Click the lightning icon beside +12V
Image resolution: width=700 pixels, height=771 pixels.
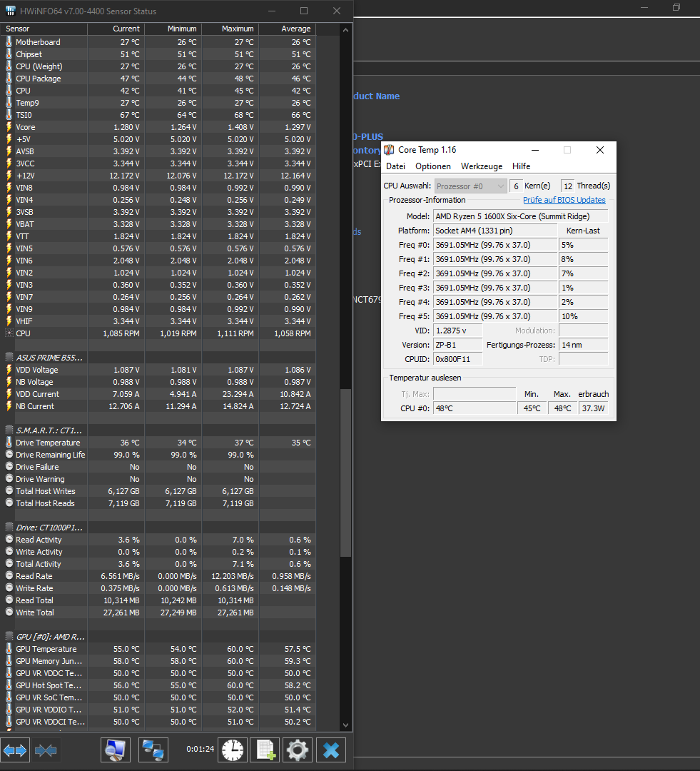(9, 176)
